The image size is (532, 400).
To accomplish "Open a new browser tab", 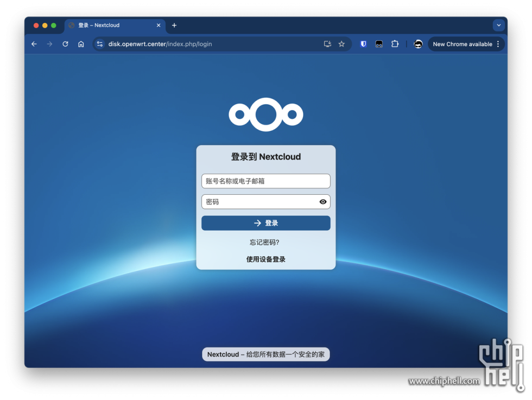I will (x=174, y=26).
